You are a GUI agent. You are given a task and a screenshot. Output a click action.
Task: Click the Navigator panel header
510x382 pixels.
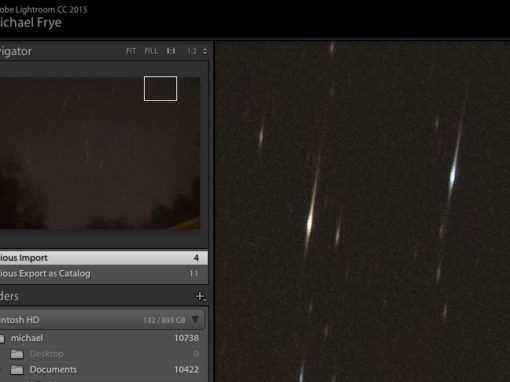pos(104,51)
